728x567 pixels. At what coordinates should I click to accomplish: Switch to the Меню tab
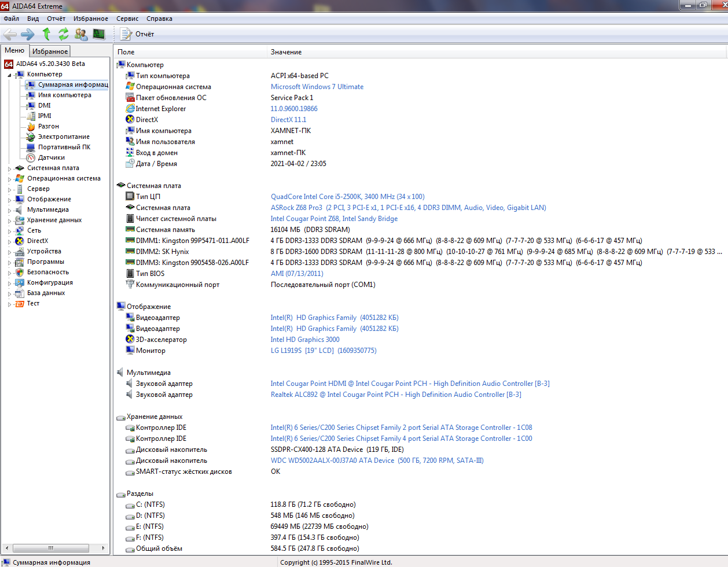coord(14,50)
